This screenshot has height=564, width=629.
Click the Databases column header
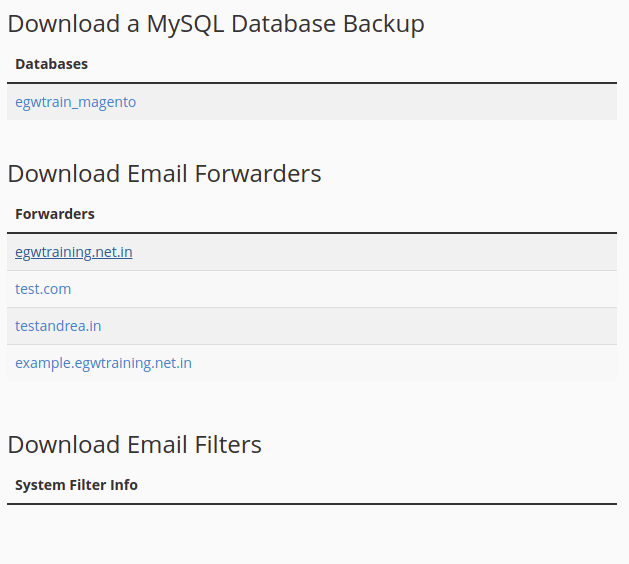(51, 64)
